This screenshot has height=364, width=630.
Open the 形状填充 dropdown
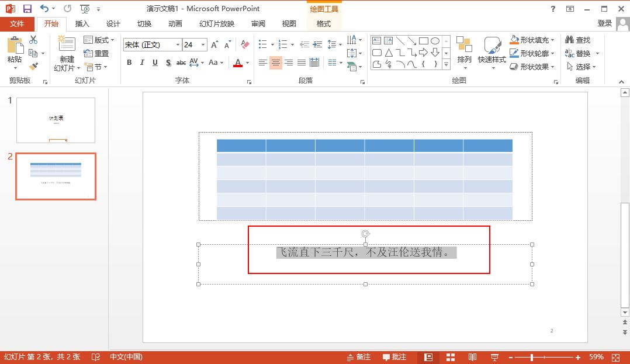(x=553, y=40)
